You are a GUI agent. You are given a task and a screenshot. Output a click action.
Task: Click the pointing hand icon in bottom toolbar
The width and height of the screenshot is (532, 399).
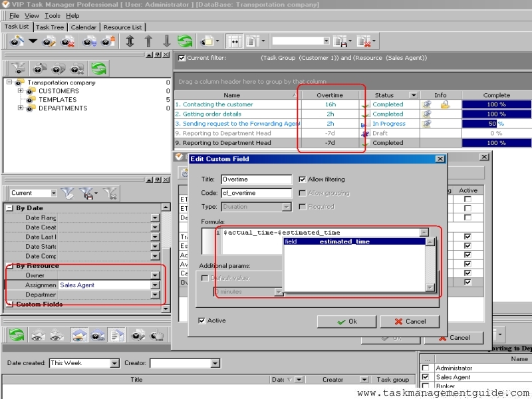pyautogui.click(x=156, y=335)
